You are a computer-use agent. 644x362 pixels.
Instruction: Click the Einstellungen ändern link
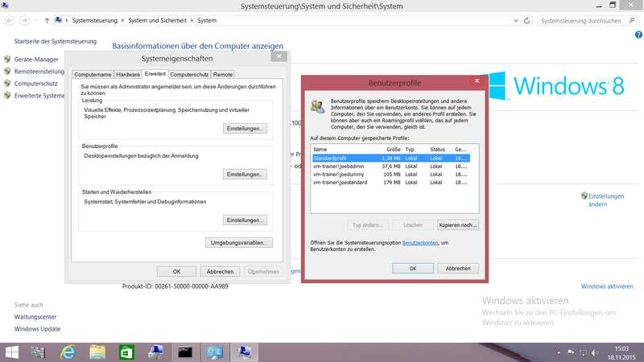pyautogui.click(x=606, y=200)
